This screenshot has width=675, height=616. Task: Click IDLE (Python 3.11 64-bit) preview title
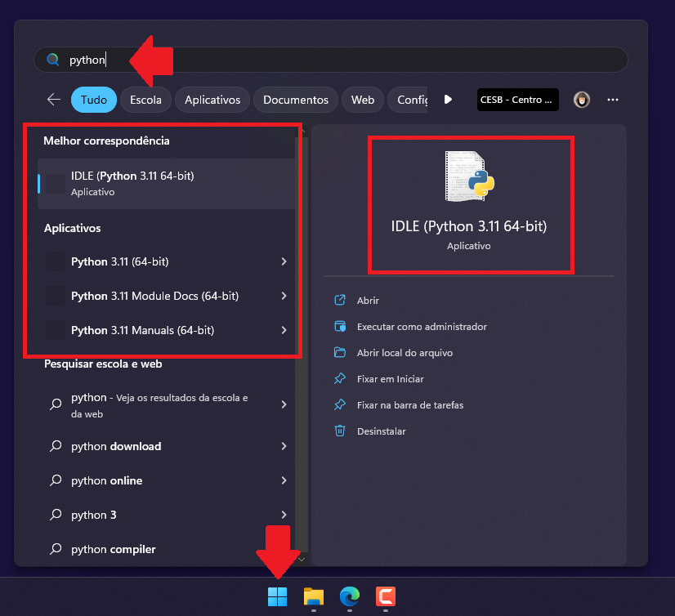(469, 226)
